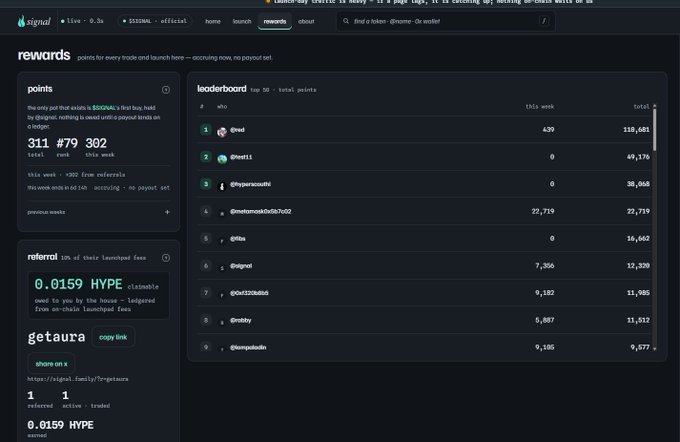Click the rank 4 badge
680x442 pixels.
pos(206,211)
